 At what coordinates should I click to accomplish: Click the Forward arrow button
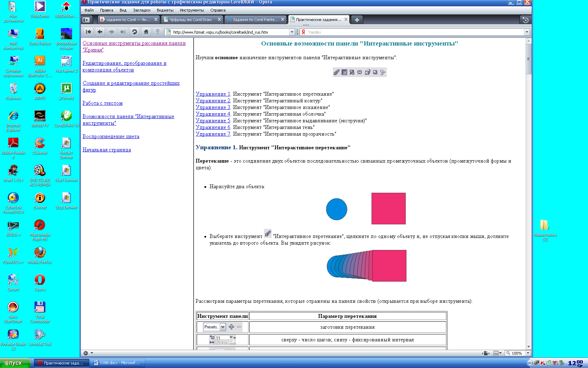coord(111,32)
